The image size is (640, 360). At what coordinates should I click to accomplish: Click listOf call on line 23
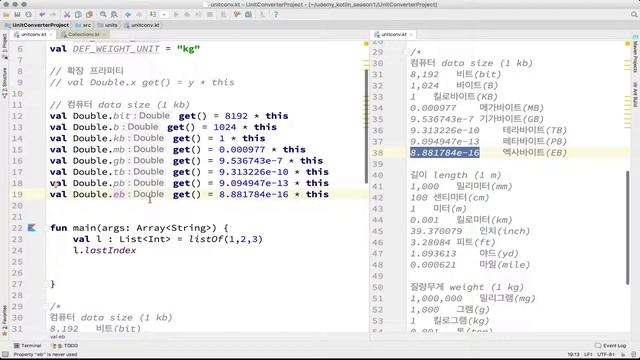tap(206, 239)
